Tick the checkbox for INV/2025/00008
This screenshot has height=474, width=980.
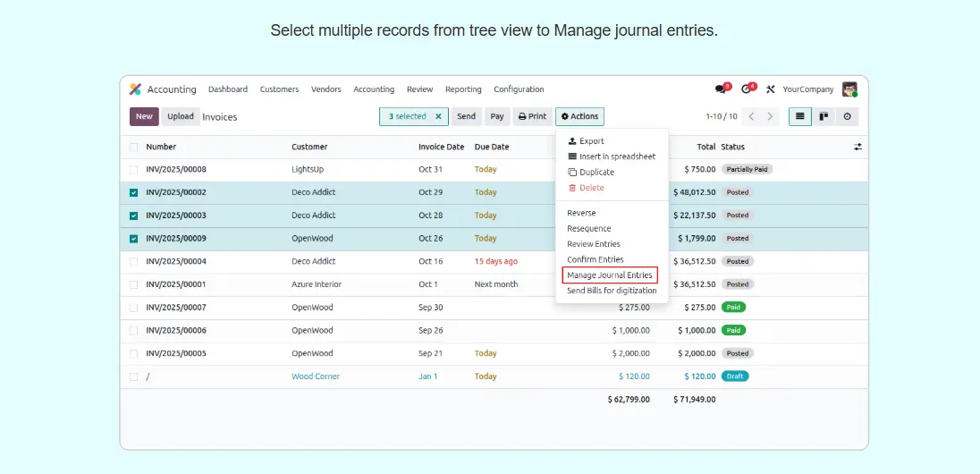tap(134, 169)
